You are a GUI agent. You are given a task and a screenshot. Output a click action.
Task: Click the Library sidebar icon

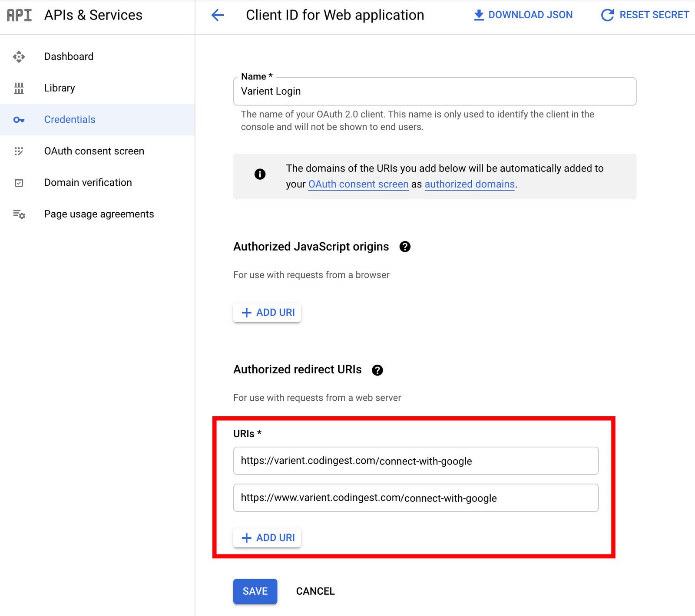(x=19, y=88)
